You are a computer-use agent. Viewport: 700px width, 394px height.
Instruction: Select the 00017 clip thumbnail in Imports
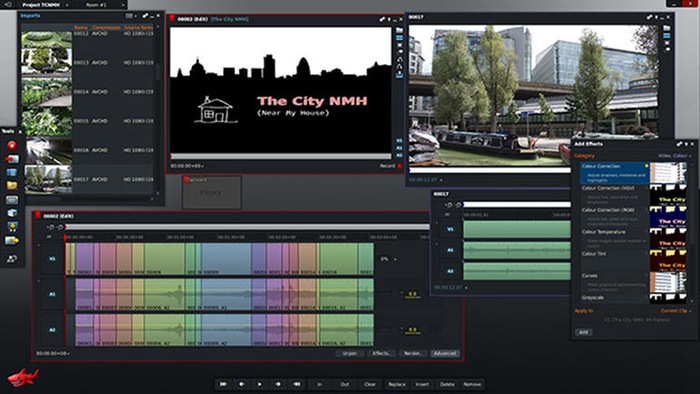click(x=48, y=179)
